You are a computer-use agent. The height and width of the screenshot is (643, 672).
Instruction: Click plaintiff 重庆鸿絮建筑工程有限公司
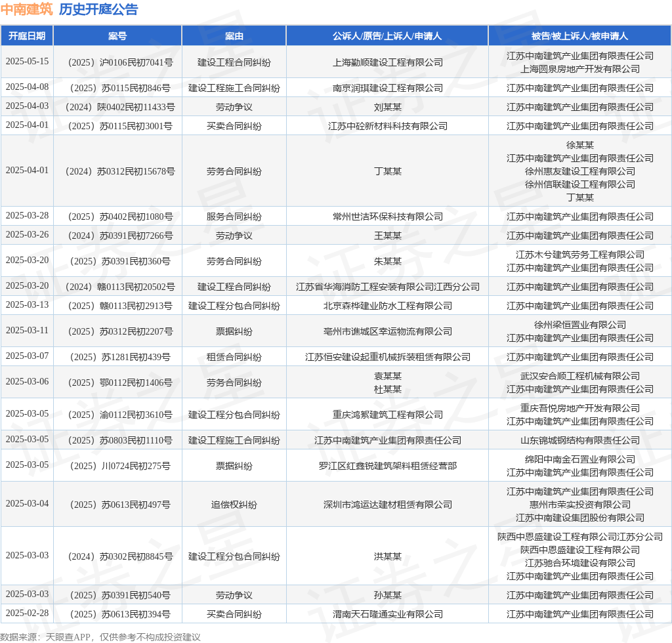pos(387,415)
